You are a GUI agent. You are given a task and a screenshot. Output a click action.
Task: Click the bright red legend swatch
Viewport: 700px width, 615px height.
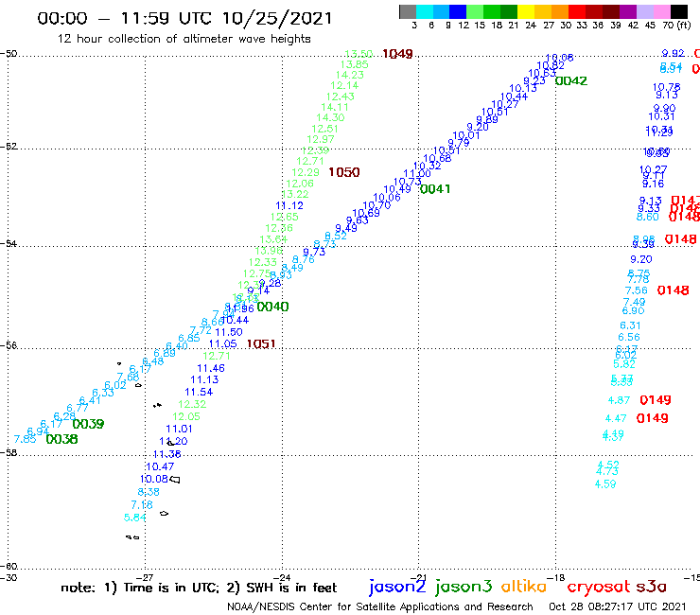click(x=576, y=11)
